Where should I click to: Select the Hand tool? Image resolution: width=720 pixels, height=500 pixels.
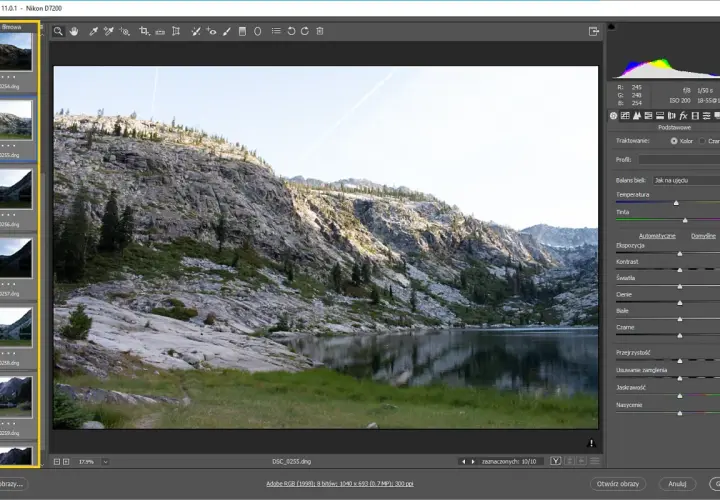click(74, 31)
